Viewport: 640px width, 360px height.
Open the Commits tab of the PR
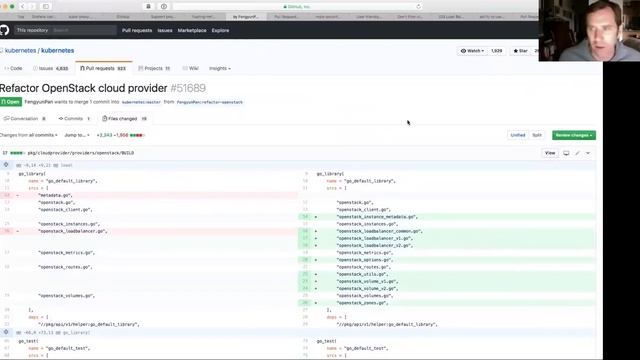[x=74, y=119]
